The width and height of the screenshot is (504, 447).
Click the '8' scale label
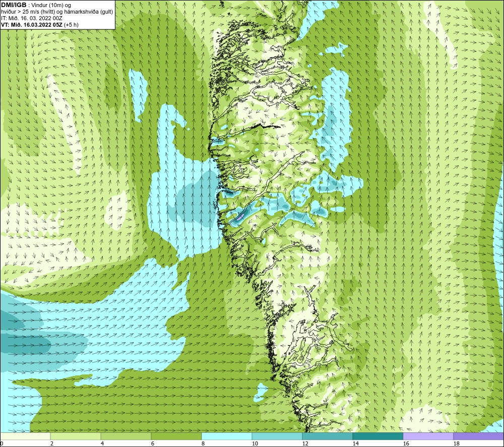coord(203,443)
